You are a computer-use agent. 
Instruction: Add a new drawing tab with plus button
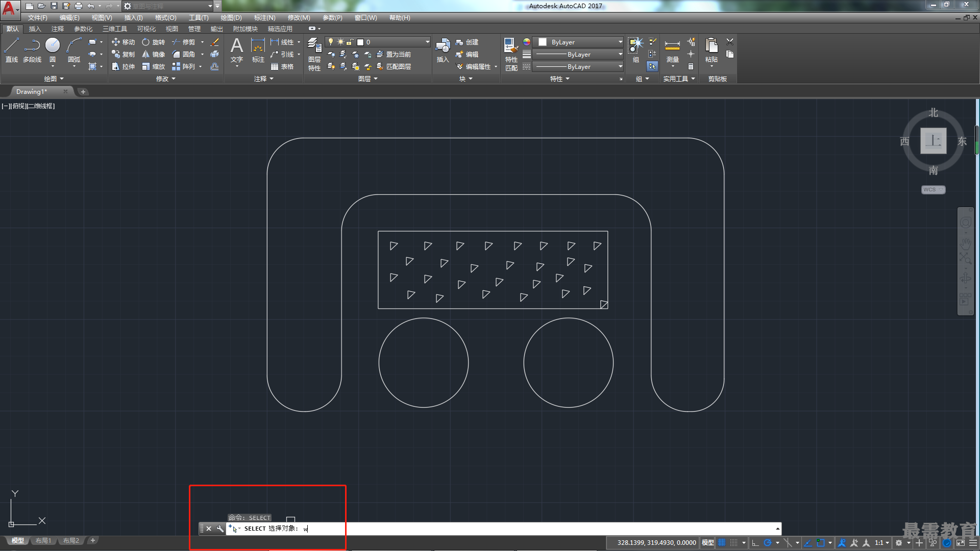point(83,92)
